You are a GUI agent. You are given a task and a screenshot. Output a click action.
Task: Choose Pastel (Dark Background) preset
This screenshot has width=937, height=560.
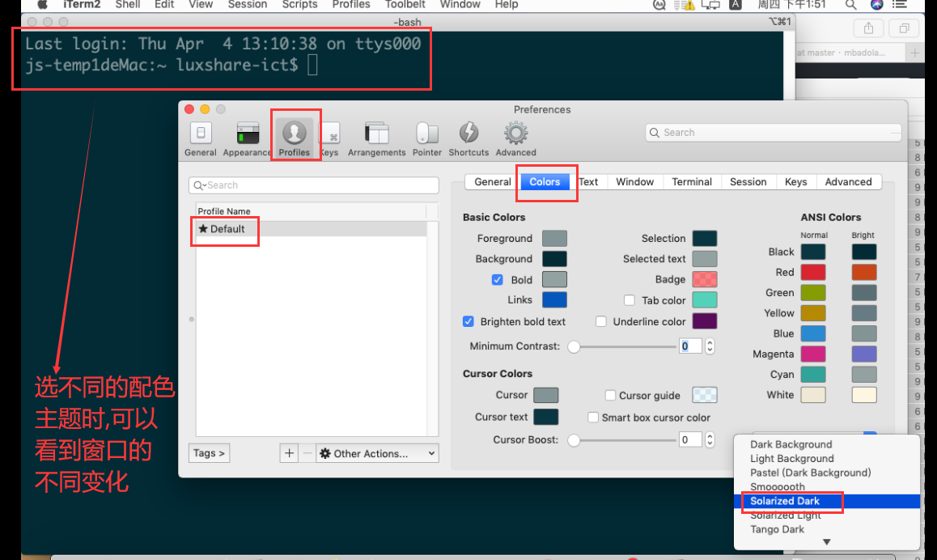[827, 473]
